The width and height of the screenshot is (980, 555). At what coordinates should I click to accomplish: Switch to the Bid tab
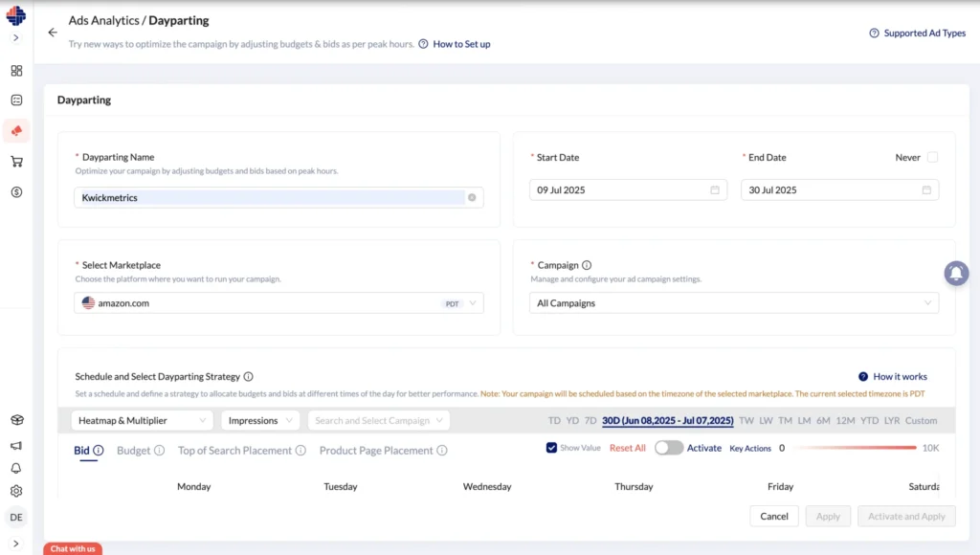[82, 451]
